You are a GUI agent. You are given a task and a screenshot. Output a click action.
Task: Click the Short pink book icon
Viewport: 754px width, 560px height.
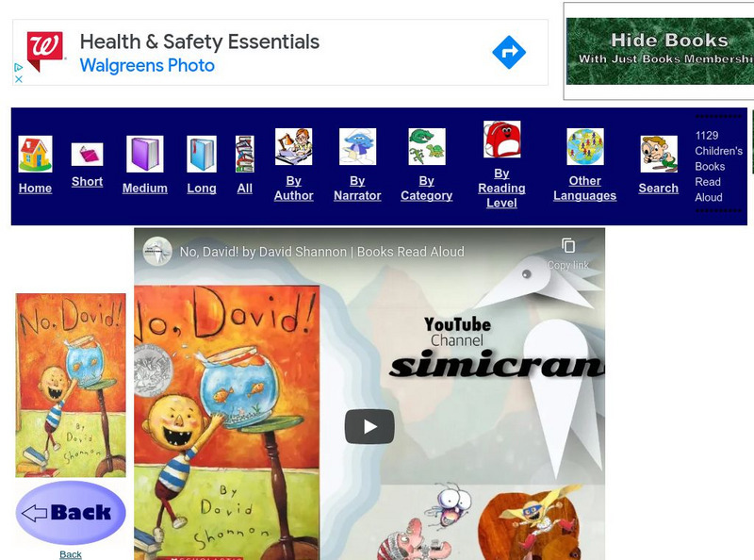click(87, 155)
